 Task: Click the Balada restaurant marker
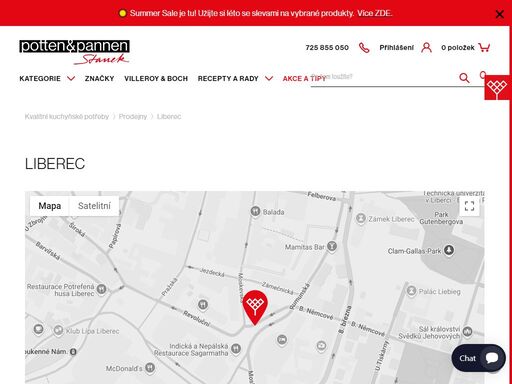[x=255, y=211]
